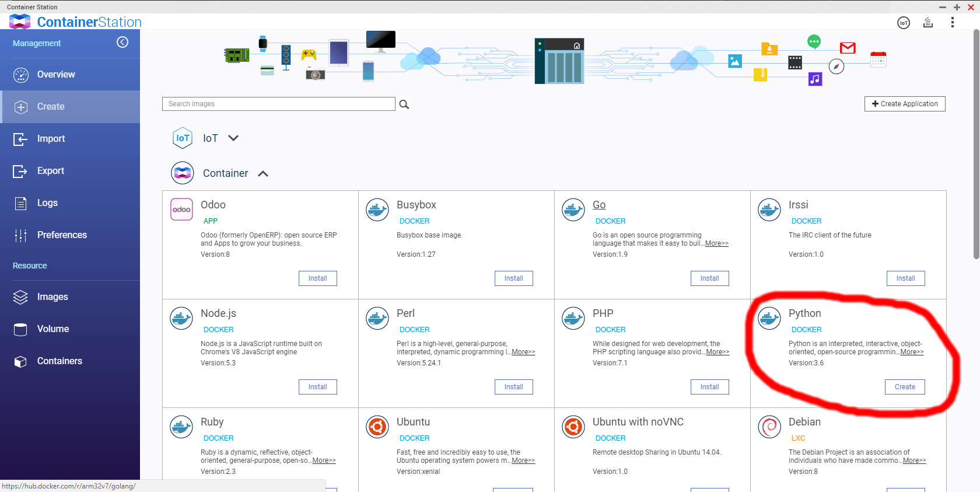Collapse the sidebar with the arrow icon
This screenshot has width=980, height=492.
[x=123, y=42]
